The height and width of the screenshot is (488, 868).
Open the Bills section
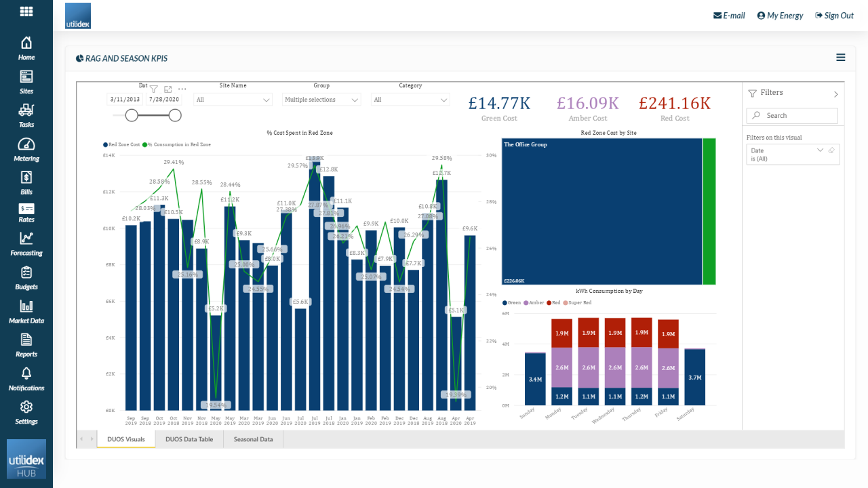point(26,183)
